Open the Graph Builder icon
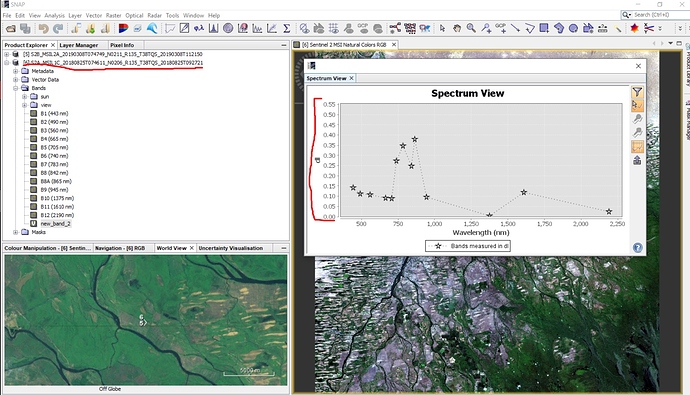 [x=395, y=29]
